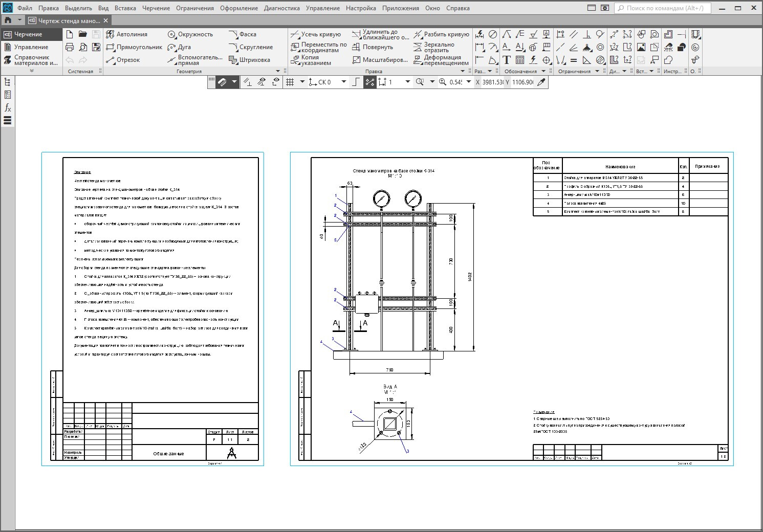Click the eyedropper icon next to coordinates
Viewport: 763px width, 532px height.
[541, 82]
